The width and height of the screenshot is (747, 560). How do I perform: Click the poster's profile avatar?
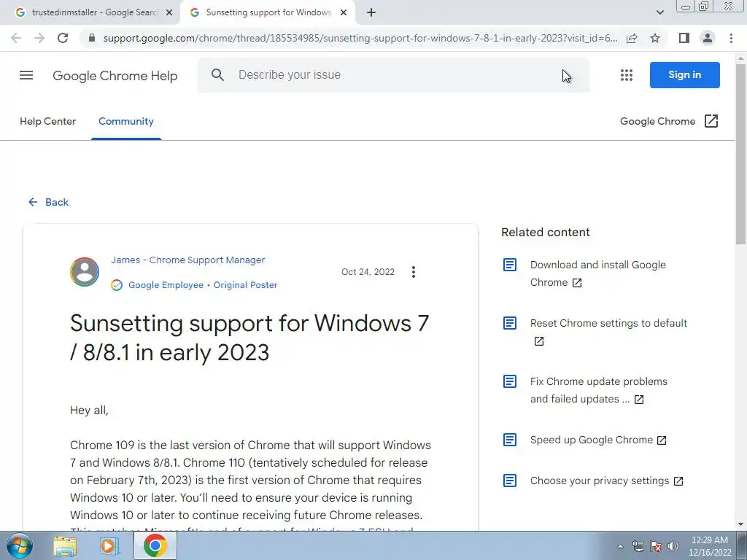click(85, 272)
